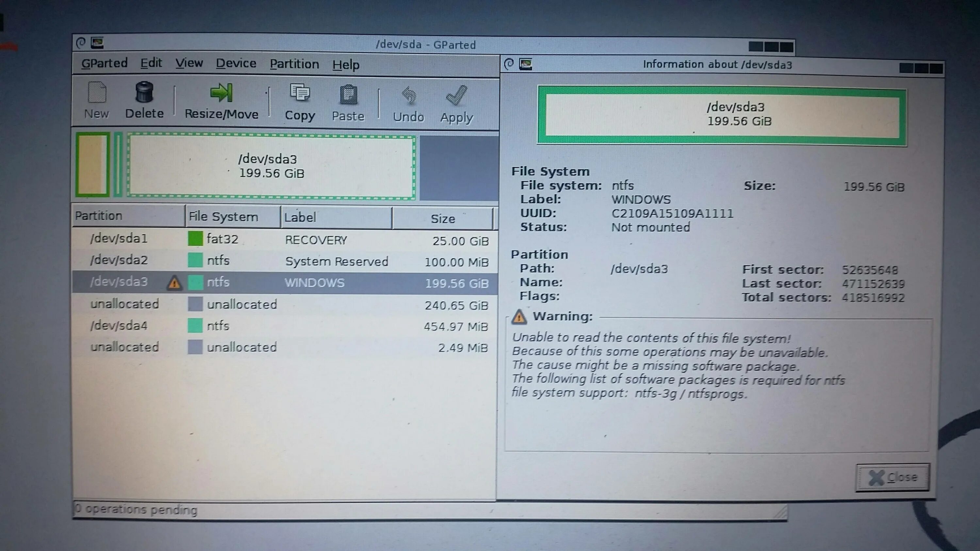The width and height of the screenshot is (980, 551).
Task: Open the GParted menu
Action: [x=104, y=63]
